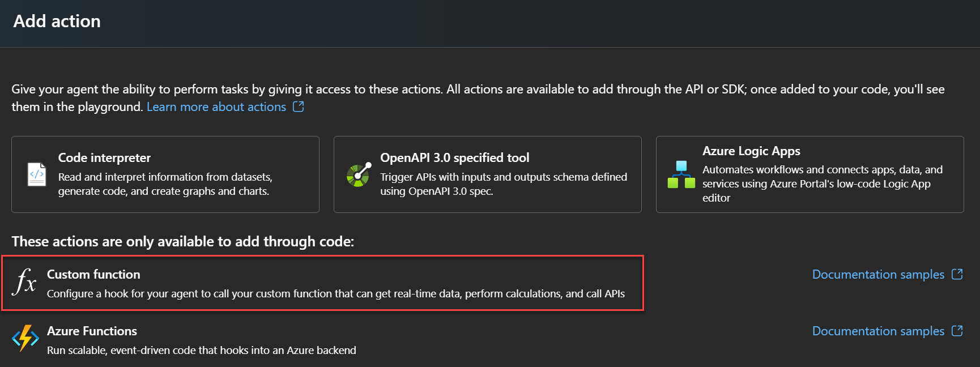Click the Azure Functions title text

[x=92, y=331]
